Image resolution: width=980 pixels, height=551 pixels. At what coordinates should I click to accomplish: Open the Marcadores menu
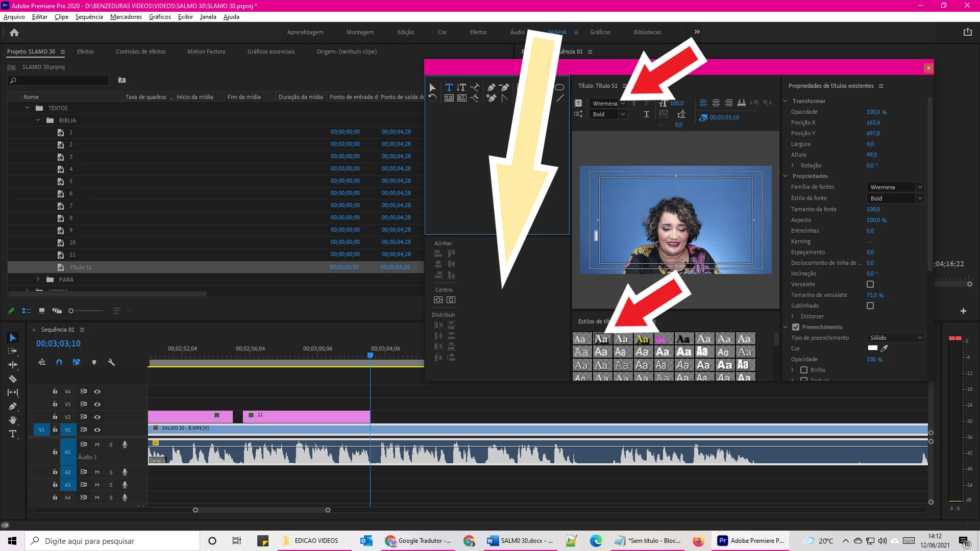pos(126,17)
